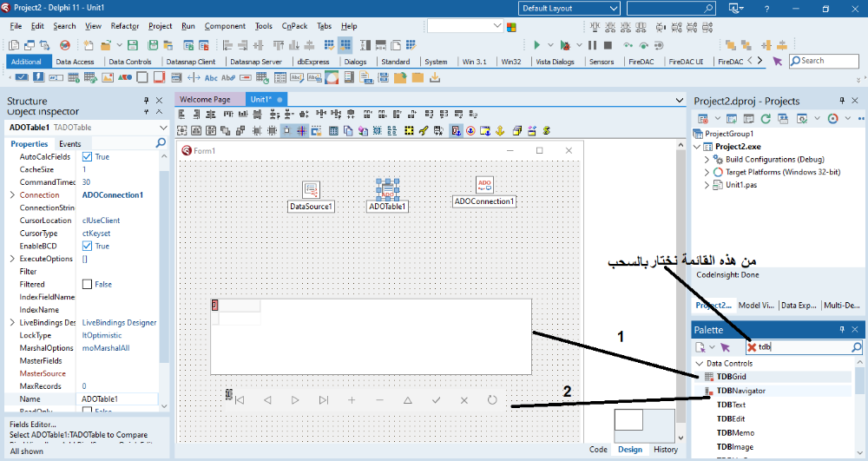This screenshot has width=868, height=461.
Task: Click the ProjectGroup1 node icon
Action: (x=698, y=134)
